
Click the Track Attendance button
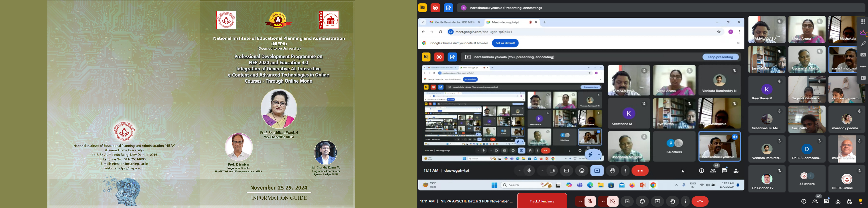542,201
